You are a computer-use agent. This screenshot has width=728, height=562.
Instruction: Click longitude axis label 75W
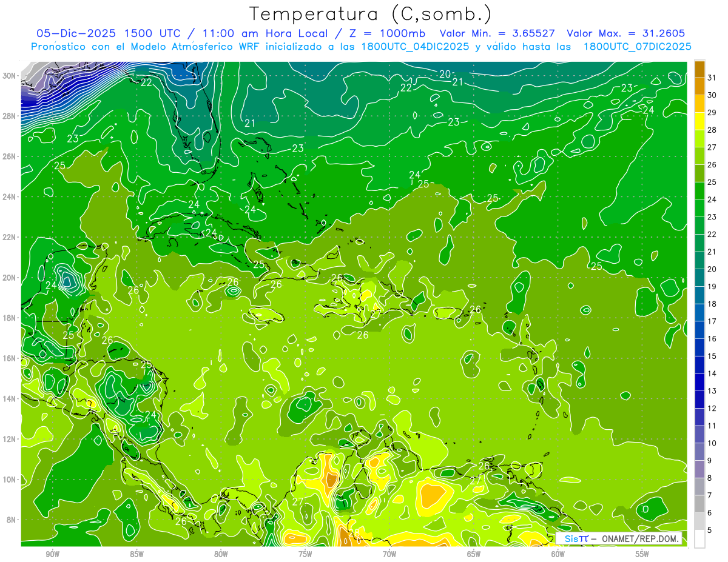pos(305,554)
